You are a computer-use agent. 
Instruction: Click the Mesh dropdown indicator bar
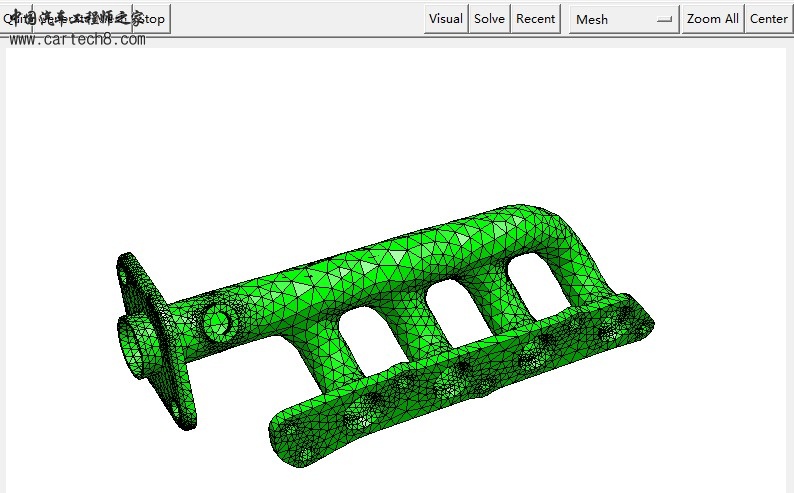(x=664, y=19)
